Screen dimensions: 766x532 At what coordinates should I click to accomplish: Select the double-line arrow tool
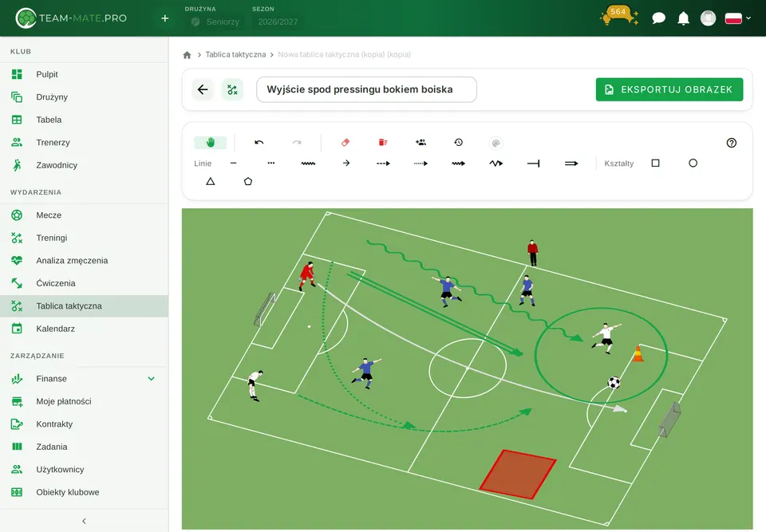pyautogui.click(x=571, y=164)
